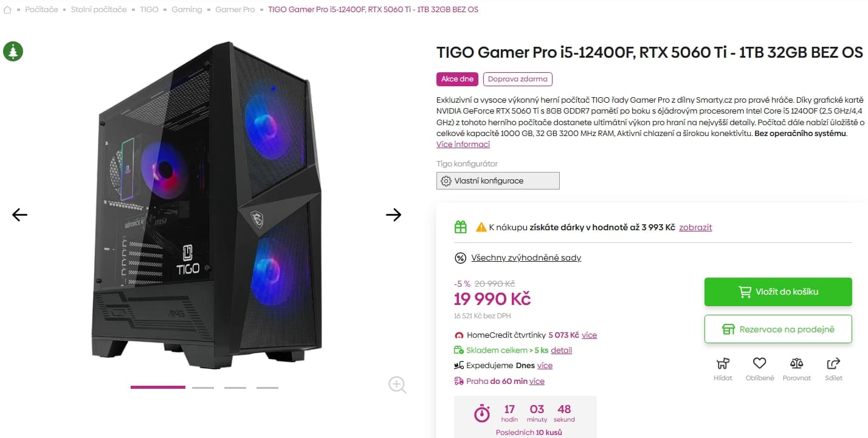Add the PC to cart with Vložit do košíku
Image resolution: width=868 pixels, height=438 pixels.
(x=778, y=292)
